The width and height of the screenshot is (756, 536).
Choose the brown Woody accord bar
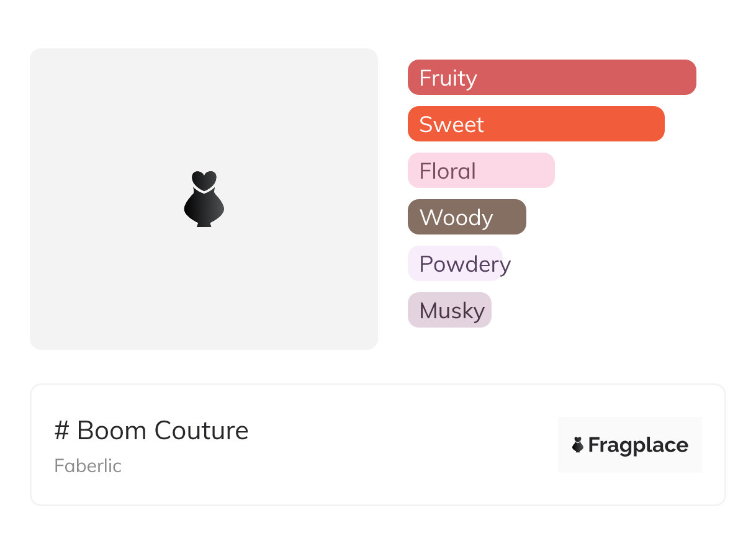pos(466,217)
